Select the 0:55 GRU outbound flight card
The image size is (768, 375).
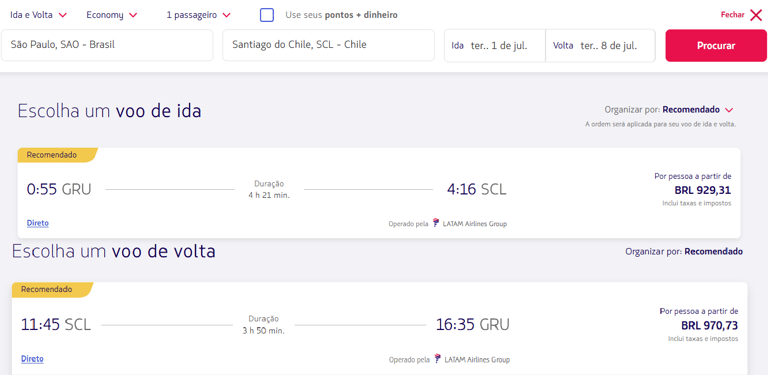coord(379,193)
